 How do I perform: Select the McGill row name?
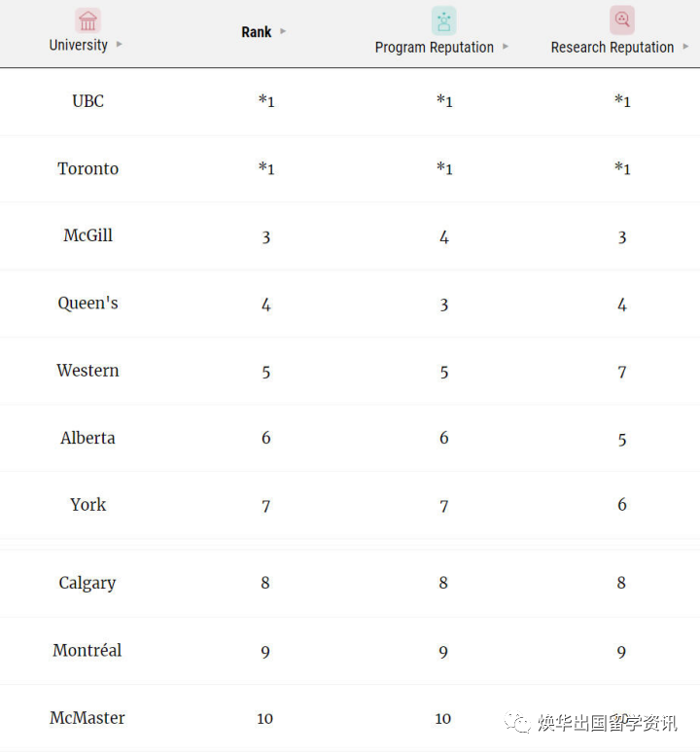(87, 235)
